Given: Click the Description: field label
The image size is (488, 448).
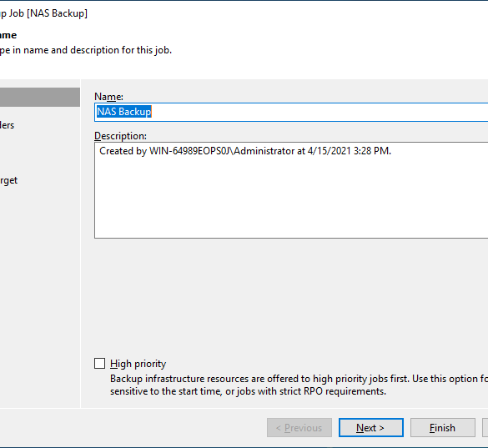Looking at the screenshot, I should coord(120,136).
